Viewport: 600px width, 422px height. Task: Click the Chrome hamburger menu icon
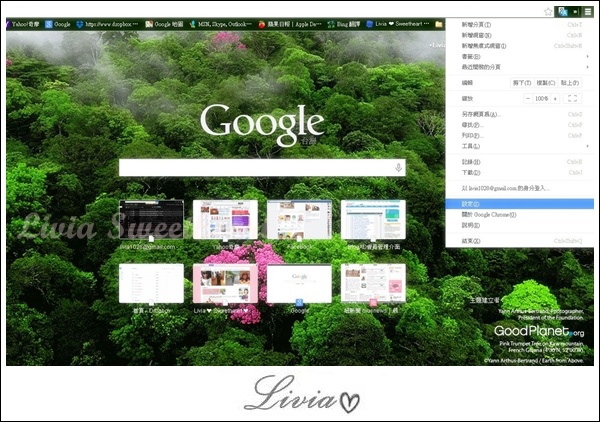click(588, 12)
